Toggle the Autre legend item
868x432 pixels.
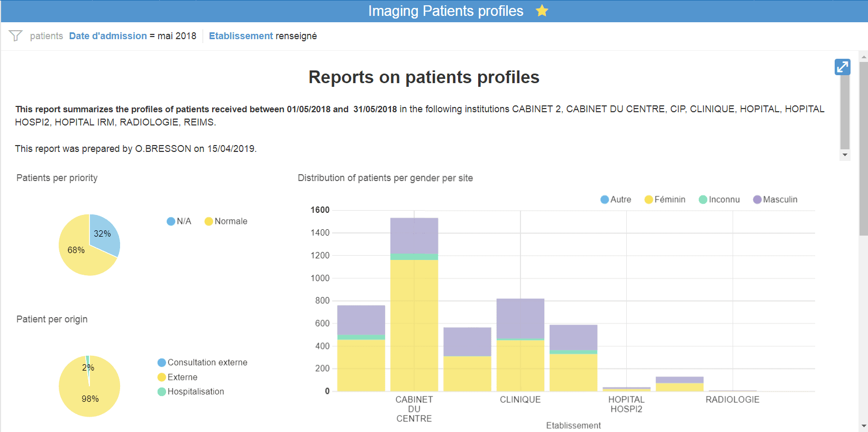616,200
